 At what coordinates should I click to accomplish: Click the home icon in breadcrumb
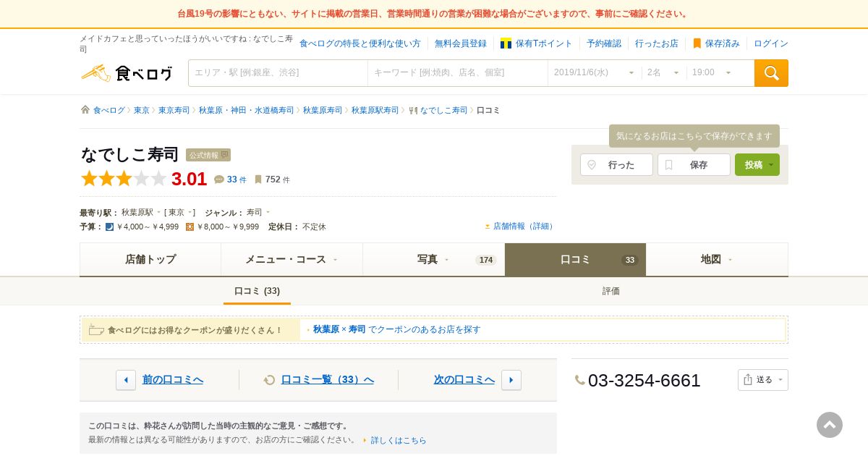click(x=85, y=110)
